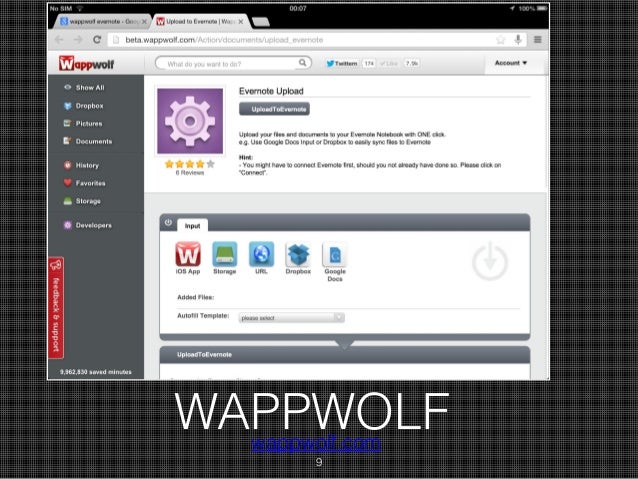Viewport: 638px width, 479px height.
Task: Open Documents in the sidebar
Action: pyautogui.click(x=88, y=141)
